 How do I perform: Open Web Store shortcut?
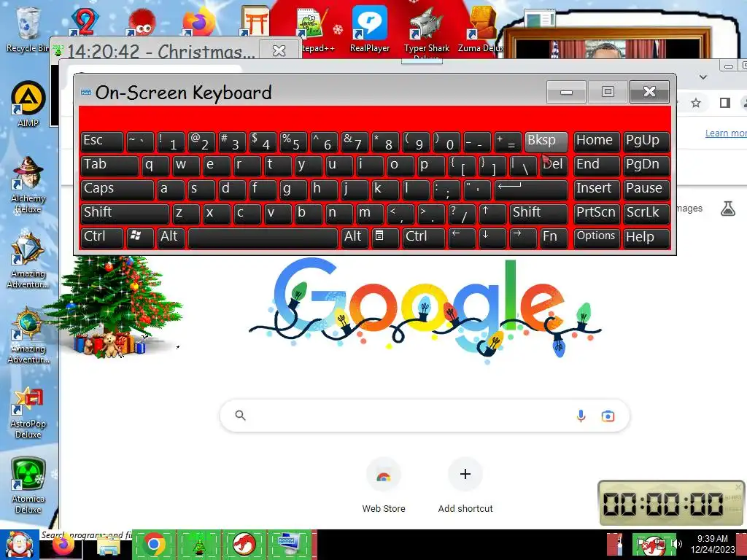click(x=384, y=486)
